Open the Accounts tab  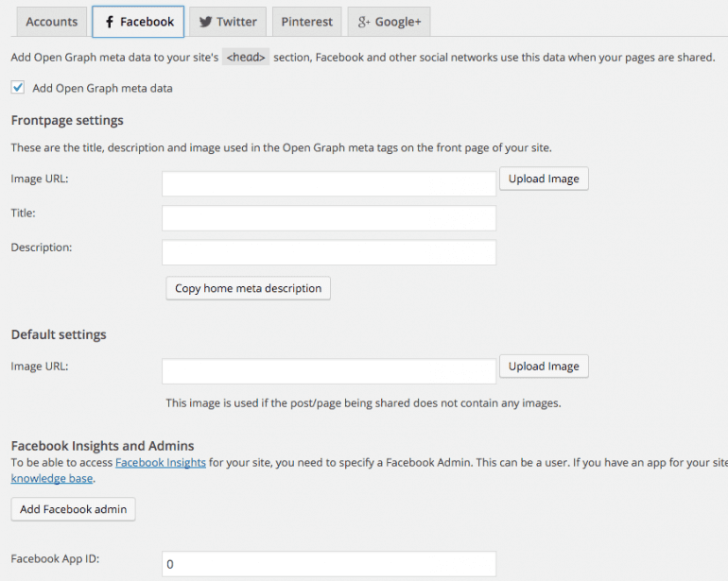coord(52,22)
